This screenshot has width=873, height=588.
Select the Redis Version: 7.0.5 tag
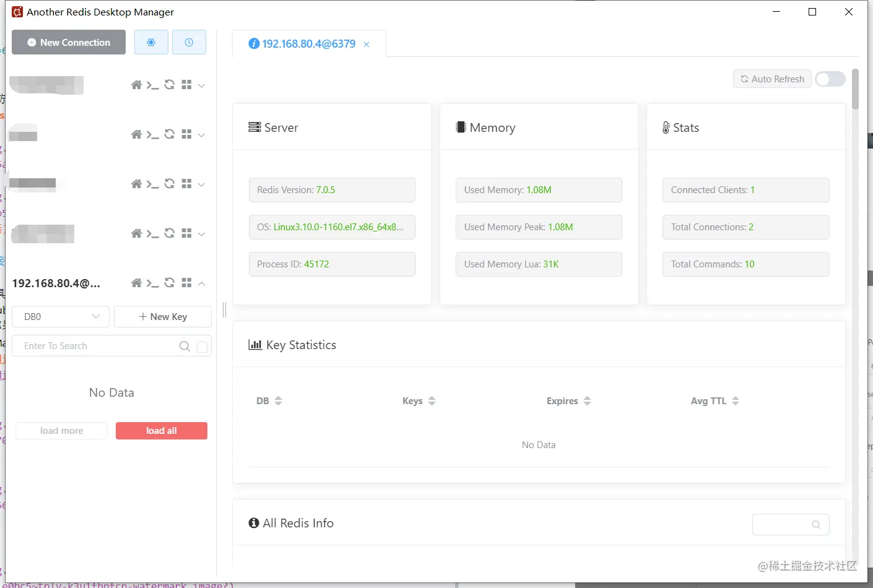coord(332,190)
